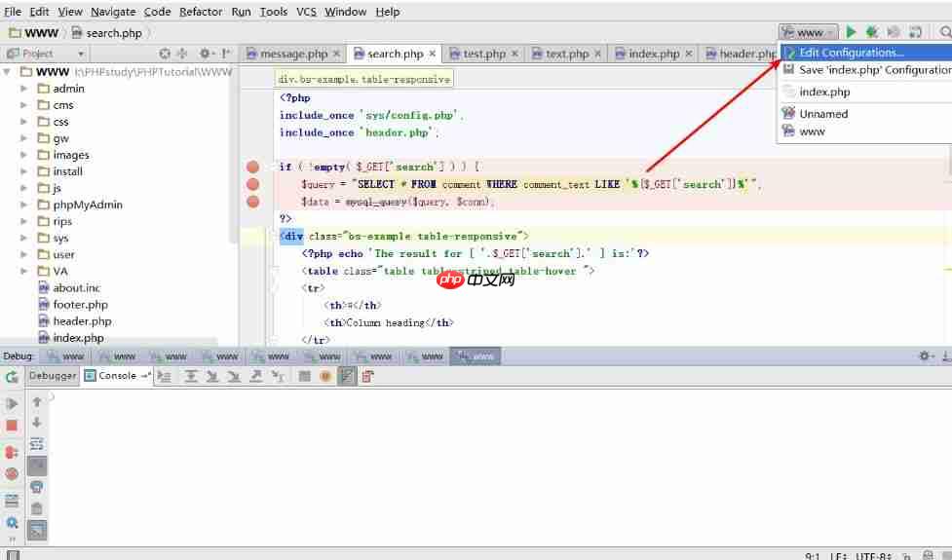Image resolution: width=952 pixels, height=560 pixels.
Task: Open the search everywhere magnifier icon
Action: (x=945, y=31)
